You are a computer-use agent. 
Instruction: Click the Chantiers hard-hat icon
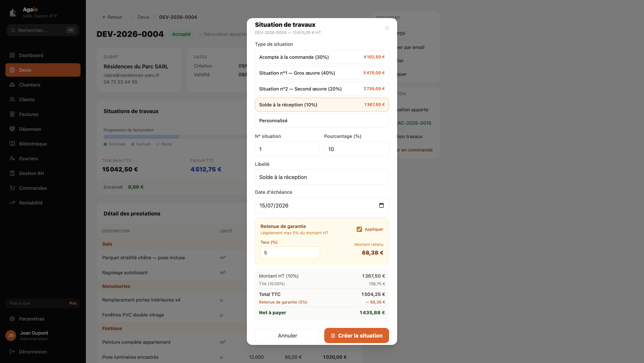coord(12,85)
